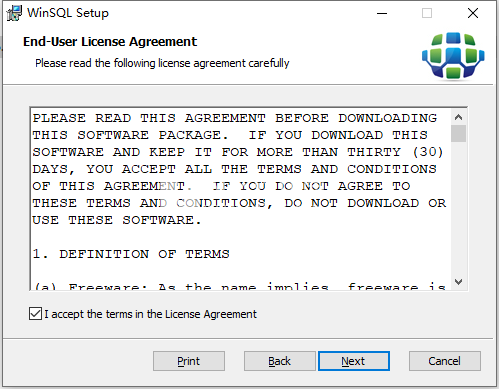499x389 pixels.
Task: Click the license scrollbar thumb
Action: 458,134
